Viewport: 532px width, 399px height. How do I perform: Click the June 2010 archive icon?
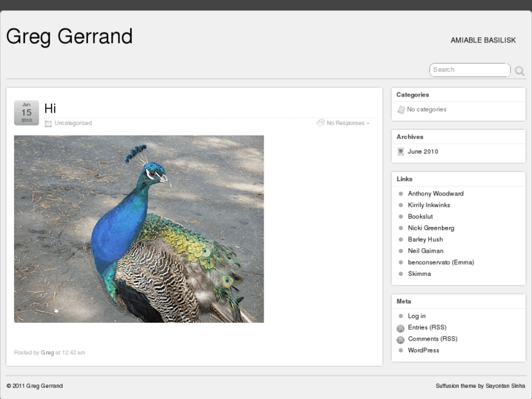(400, 152)
